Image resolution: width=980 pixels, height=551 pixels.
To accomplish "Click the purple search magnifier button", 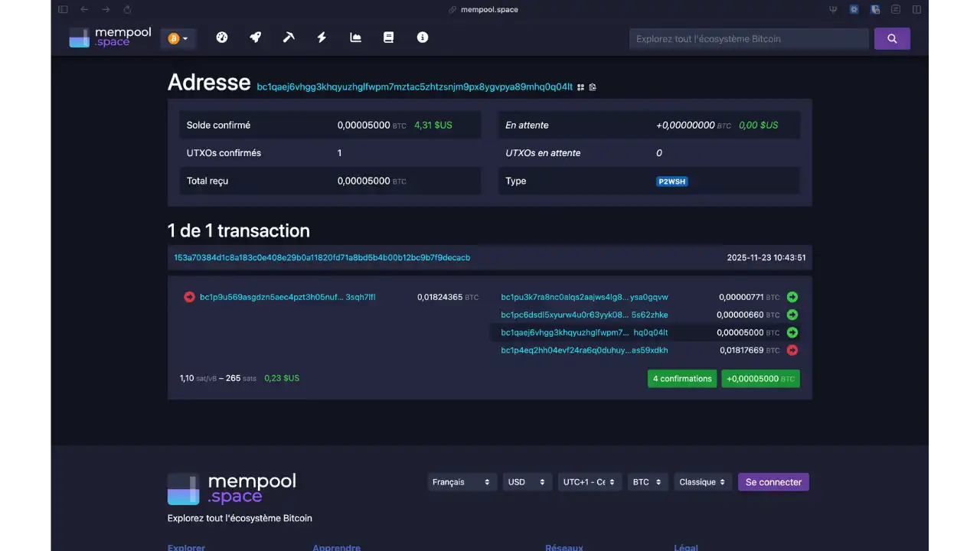I will (x=892, y=38).
